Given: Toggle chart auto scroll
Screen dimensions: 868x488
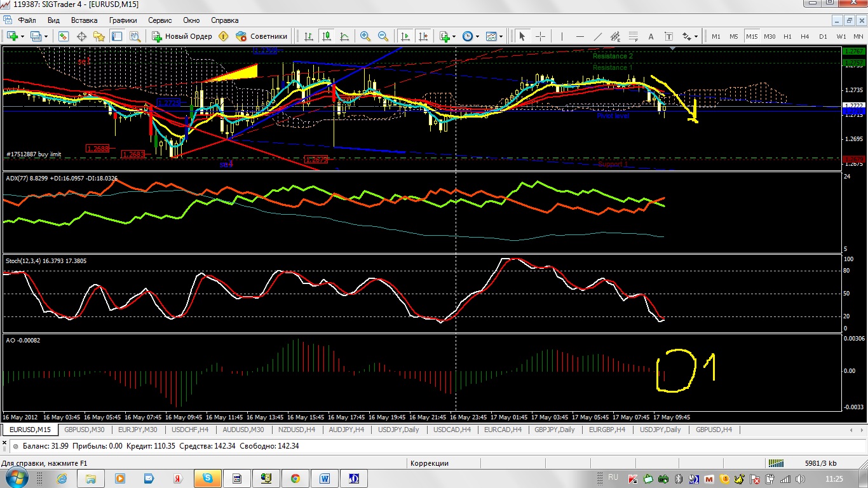Looking at the screenshot, I should click(405, 36).
